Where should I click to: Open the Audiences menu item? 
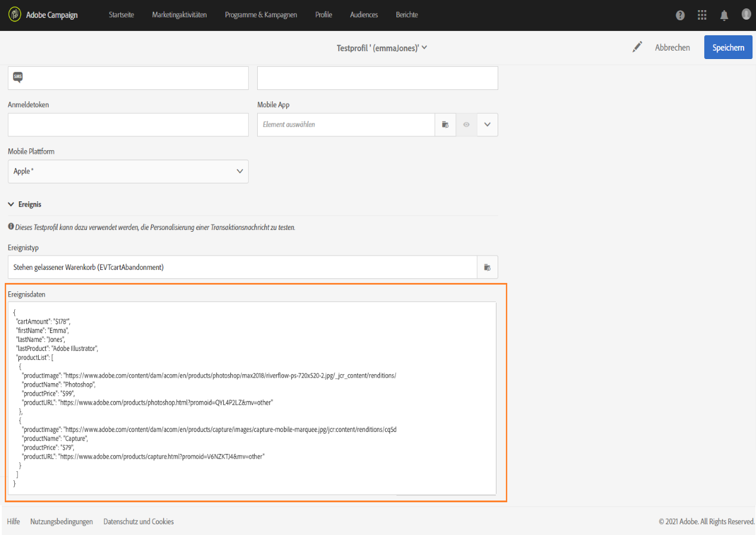[364, 15]
